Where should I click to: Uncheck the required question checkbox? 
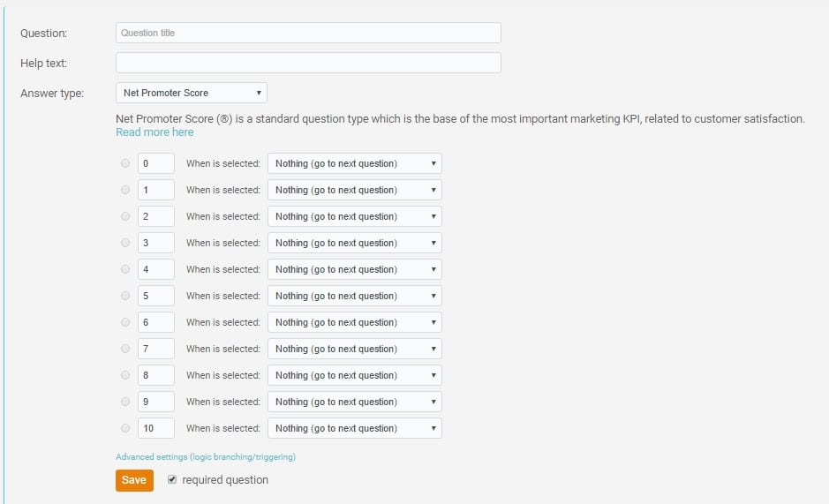pyautogui.click(x=172, y=479)
